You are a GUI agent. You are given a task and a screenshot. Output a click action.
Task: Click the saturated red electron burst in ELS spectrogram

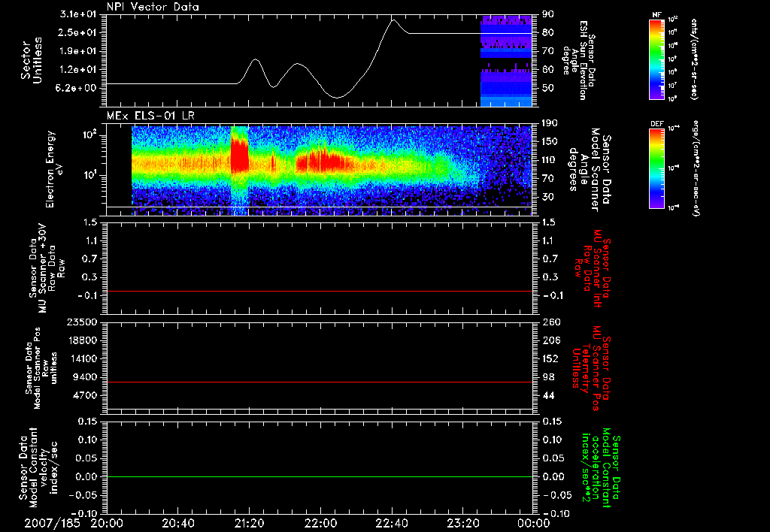point(240,155)
